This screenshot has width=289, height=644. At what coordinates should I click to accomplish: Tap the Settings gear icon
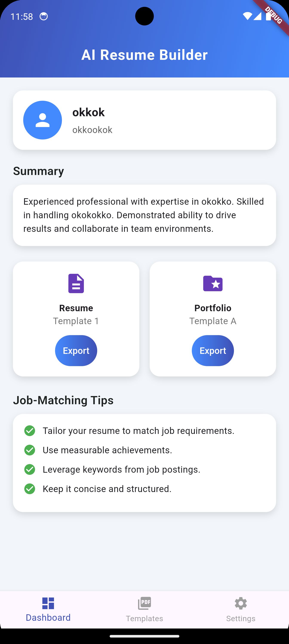(241, 603)
